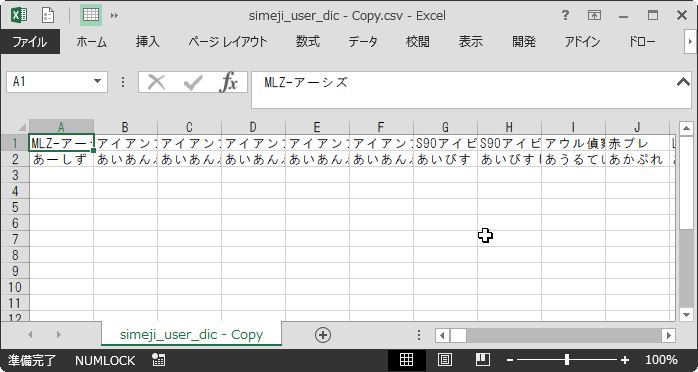The height and width of the screenshot is (372, 698).
Task: Click the ribbon display options icon
Action: (x=594, y=16)
